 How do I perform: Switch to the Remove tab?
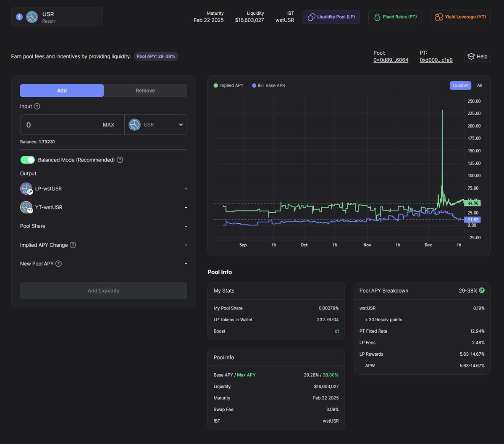(145, 90)
